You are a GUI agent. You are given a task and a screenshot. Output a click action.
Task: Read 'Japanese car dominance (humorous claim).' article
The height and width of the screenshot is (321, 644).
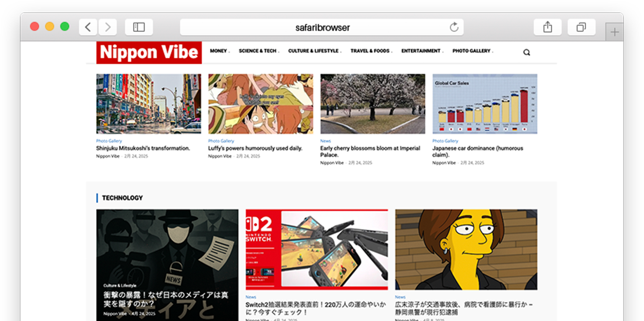478,152
